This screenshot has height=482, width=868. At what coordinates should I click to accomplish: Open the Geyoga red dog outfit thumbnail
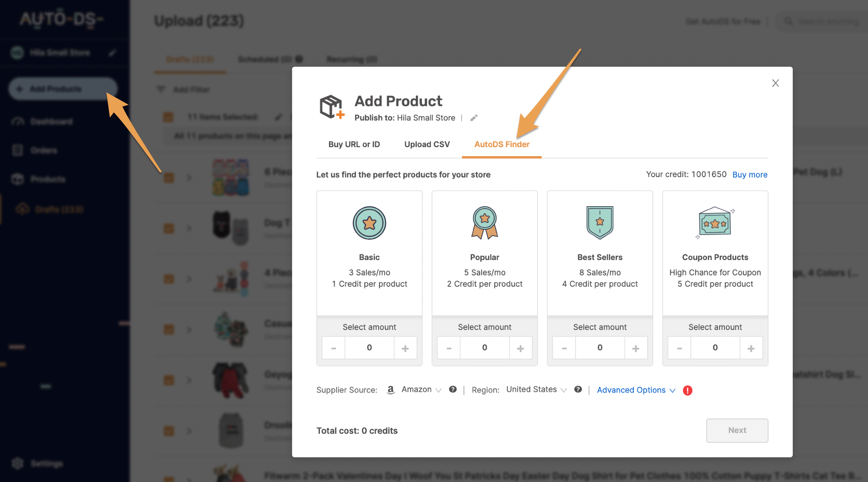pos(231,380)
